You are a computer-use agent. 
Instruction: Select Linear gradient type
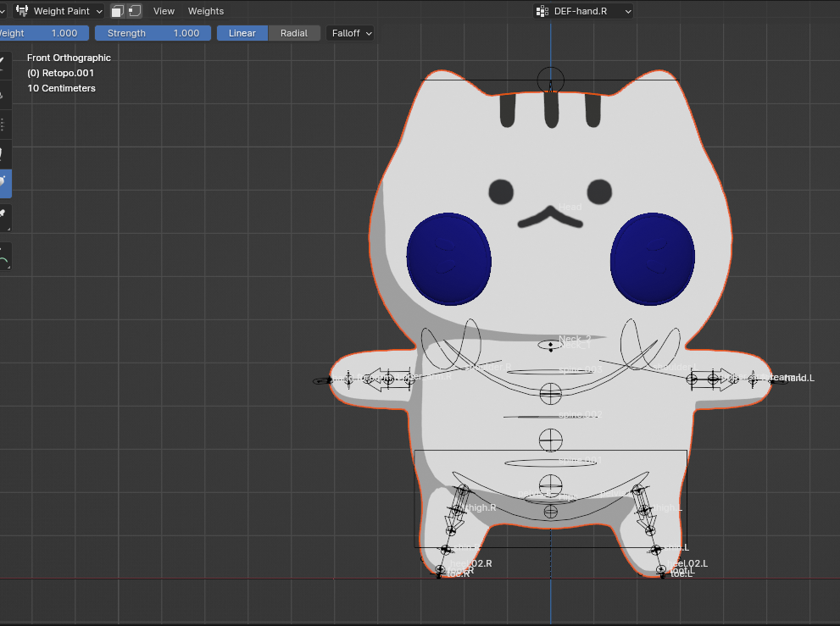[242, 33]
